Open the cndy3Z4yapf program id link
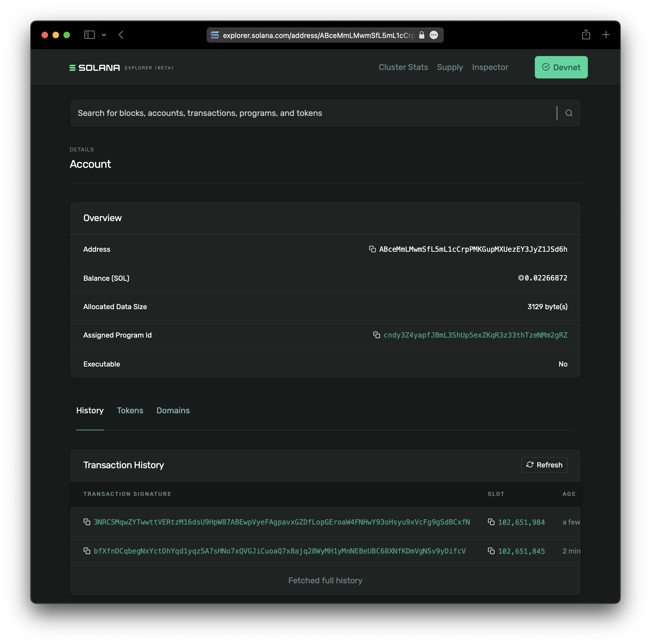Image resolution: width=651 pixels, height=644 pixels. pyautogui.click(x=476, y=335)
